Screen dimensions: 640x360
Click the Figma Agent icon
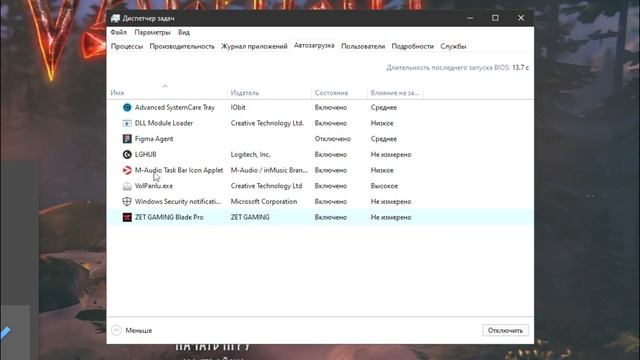pyautogui.click(x=127, y=139)
